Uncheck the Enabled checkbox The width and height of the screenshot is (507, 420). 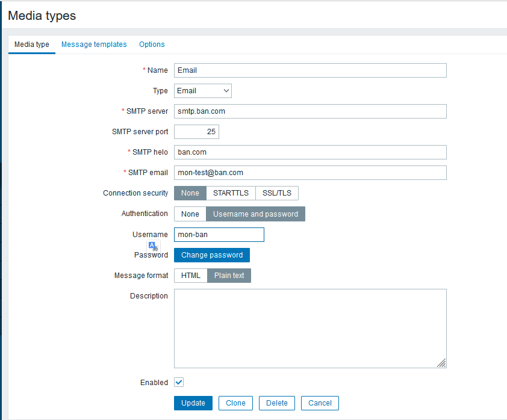click(179, 382)
